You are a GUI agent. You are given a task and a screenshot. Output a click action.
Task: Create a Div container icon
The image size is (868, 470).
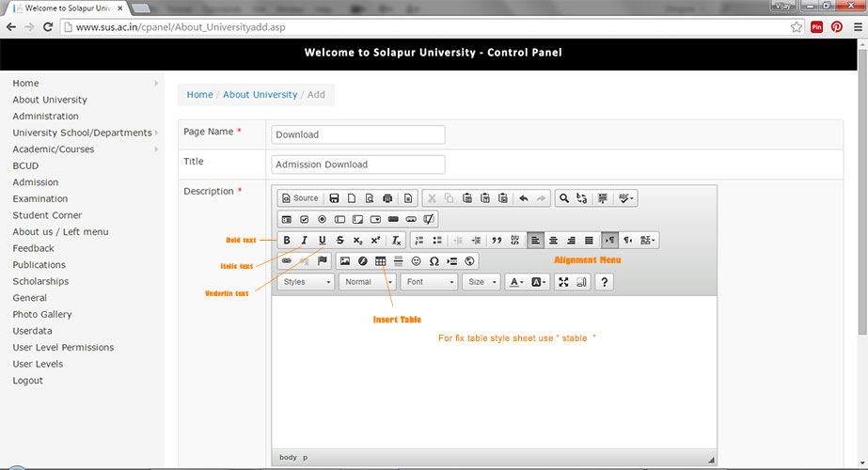(514, 241)
